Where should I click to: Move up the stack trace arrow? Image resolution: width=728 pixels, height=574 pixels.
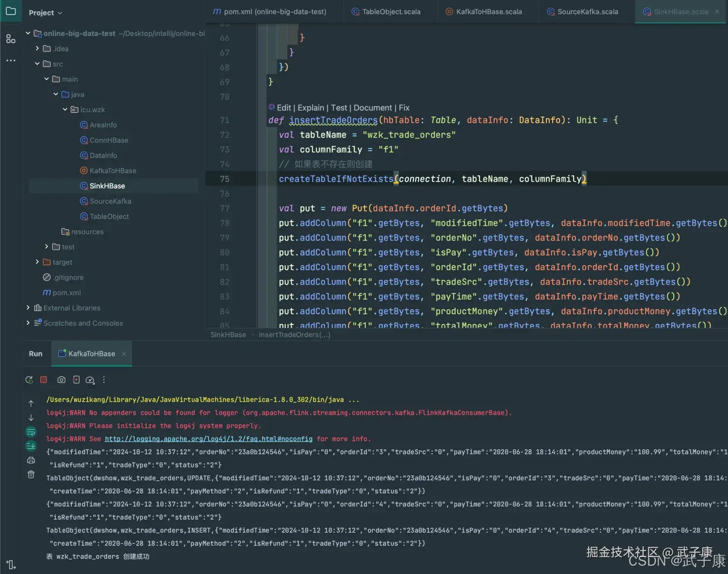[x=31, y=404]
